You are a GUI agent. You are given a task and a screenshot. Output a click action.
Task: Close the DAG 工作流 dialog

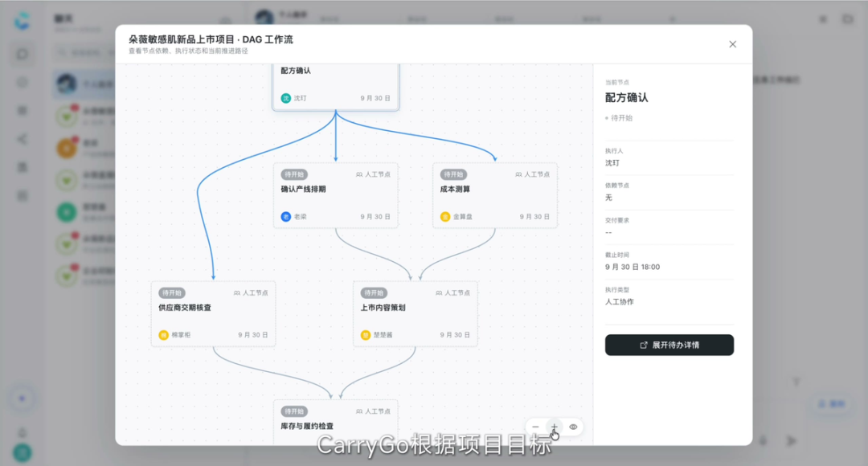pyautogui.click(x=732, y=44)
